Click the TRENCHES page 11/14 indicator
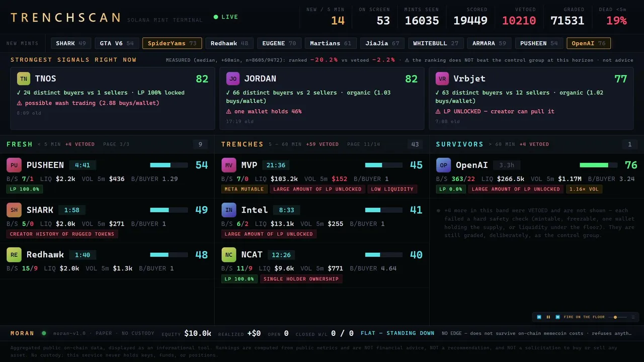 (364, 145)
